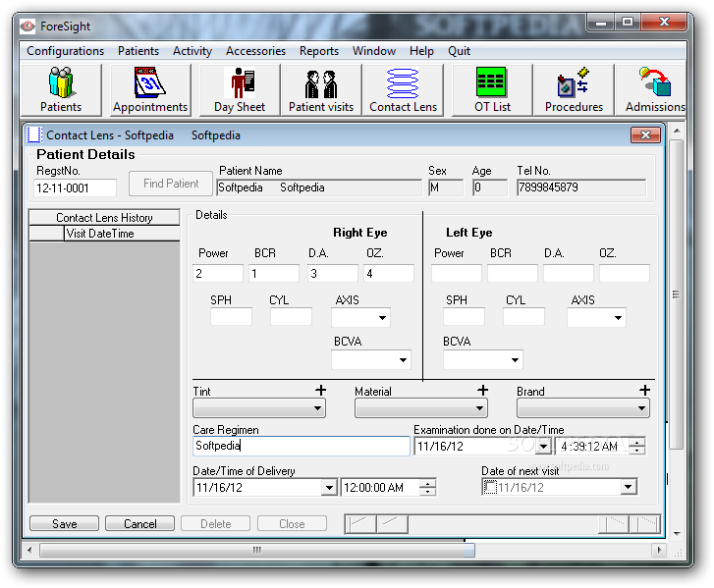714x588 pixels.
Task: Click the horizontal scrollbar thumb
Action: pos(257,551)
